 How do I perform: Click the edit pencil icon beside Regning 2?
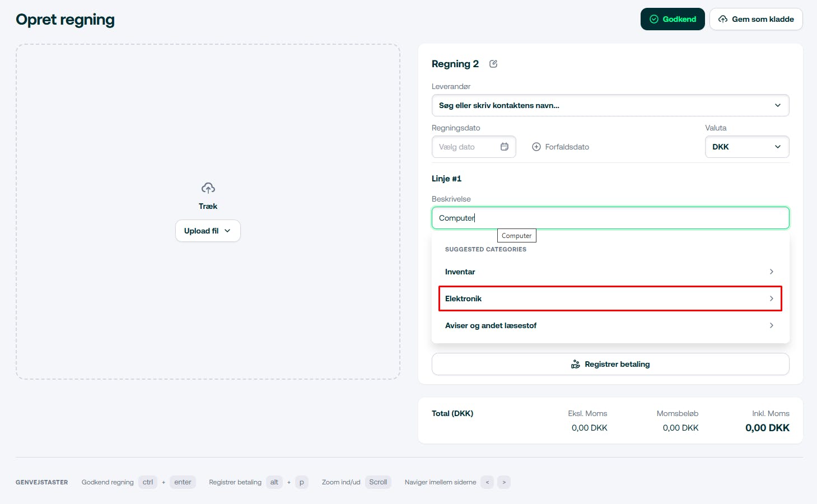pos(493,64)
